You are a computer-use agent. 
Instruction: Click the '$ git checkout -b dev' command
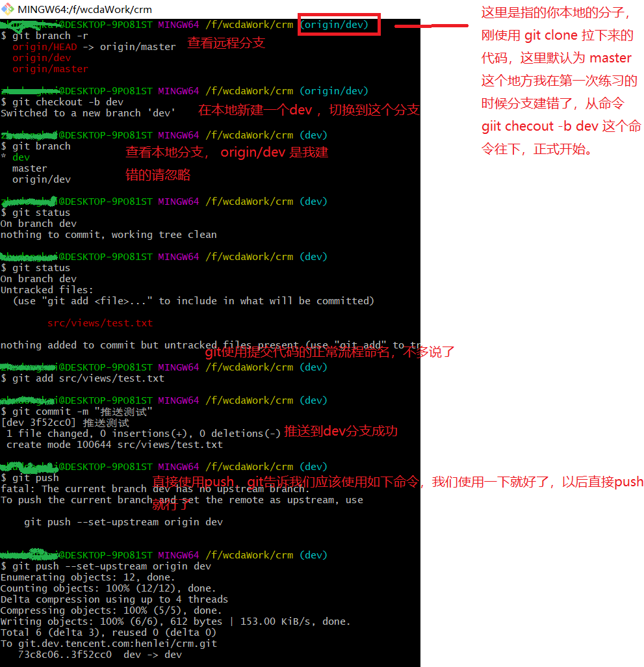(x=62, y=102)
